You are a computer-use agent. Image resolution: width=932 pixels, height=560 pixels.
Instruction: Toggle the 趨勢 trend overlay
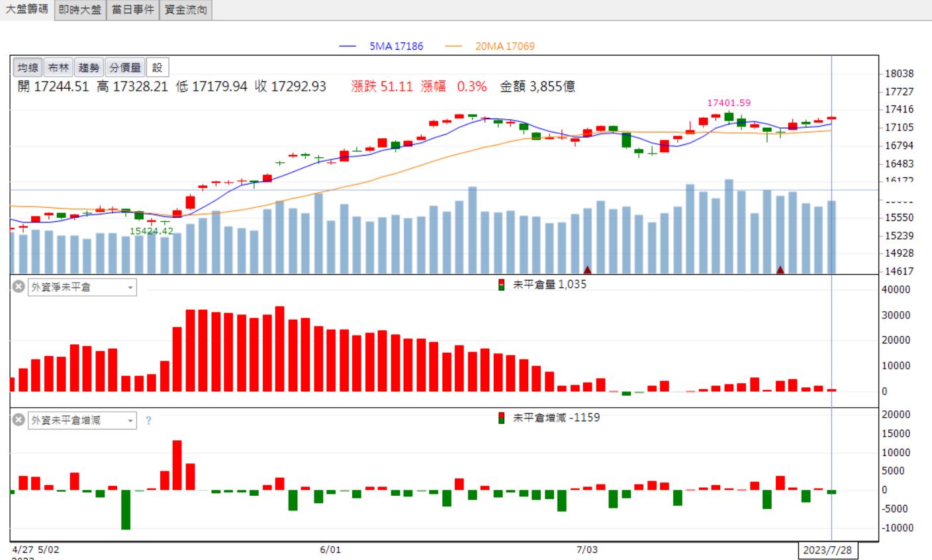click(x=89, y=68)
